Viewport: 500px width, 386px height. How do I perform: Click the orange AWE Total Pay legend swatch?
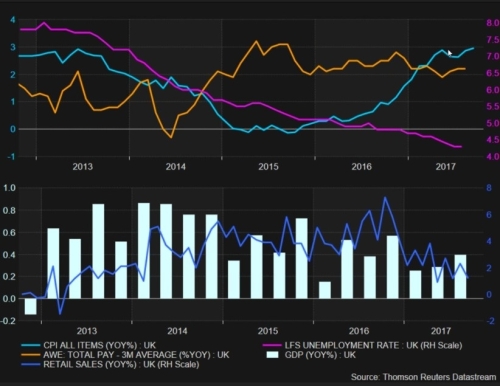(30, 355)
